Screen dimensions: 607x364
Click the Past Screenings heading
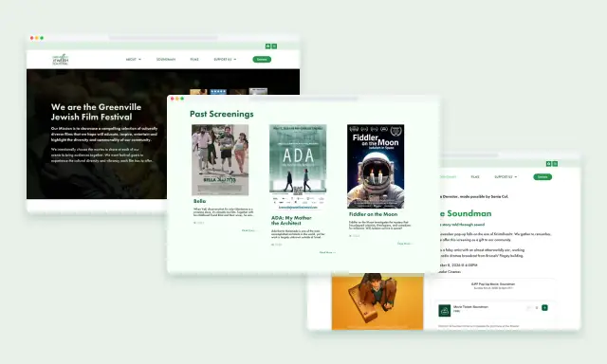click(221, 114)
